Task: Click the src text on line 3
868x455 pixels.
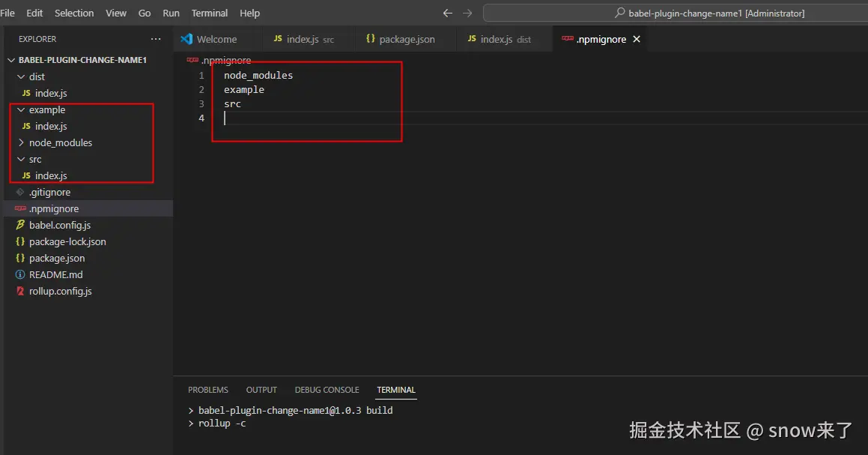Action: click(x=232, y=103)
